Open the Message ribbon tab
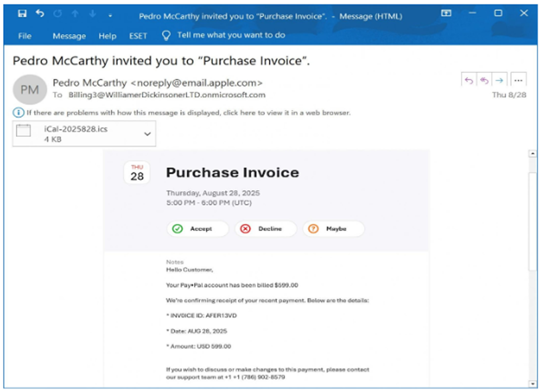This screenshot has height=392, width=544. tap(69, 36)
